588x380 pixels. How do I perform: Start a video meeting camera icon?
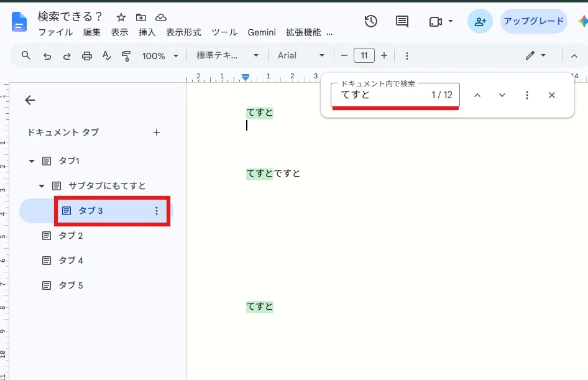435,22
